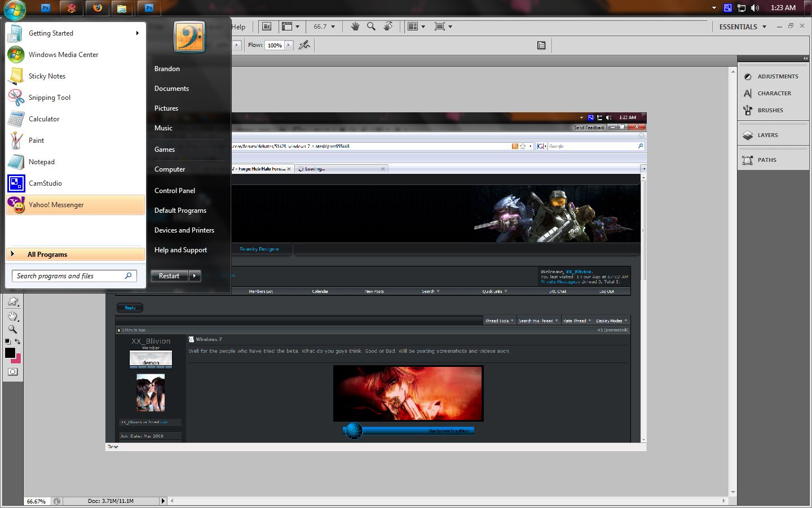This screenshot has width=812, height=508.
Task: Open the Screen Mode dropdown
Action: (x=444, y=27)
